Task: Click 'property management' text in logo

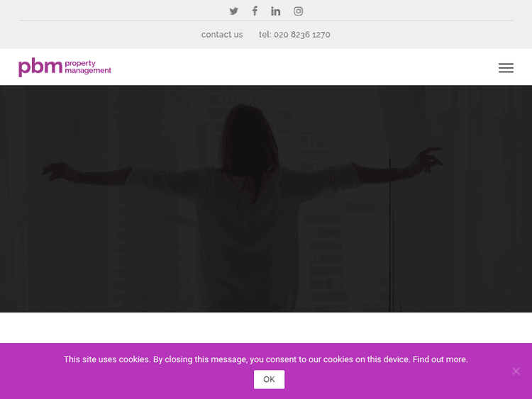Action: (88, 67)
